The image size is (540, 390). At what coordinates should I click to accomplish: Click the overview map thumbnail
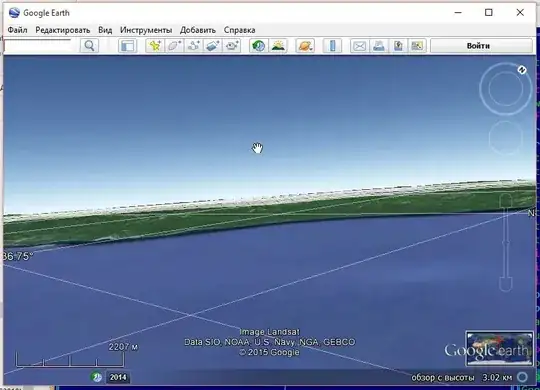(499, 348)
